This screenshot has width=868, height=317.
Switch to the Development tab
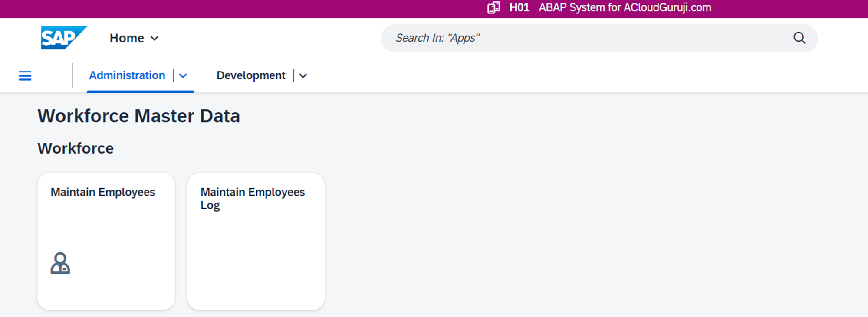(251, 75)
